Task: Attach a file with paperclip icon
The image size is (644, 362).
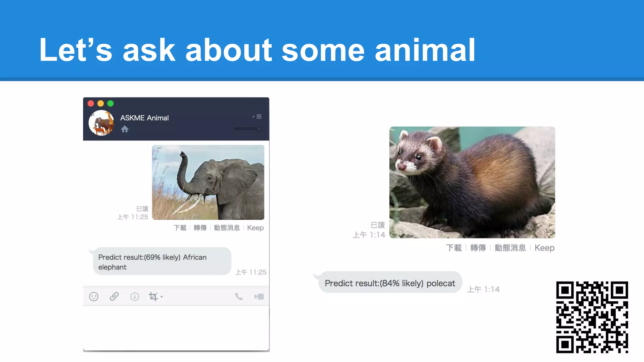Action: tap(114, 296)
